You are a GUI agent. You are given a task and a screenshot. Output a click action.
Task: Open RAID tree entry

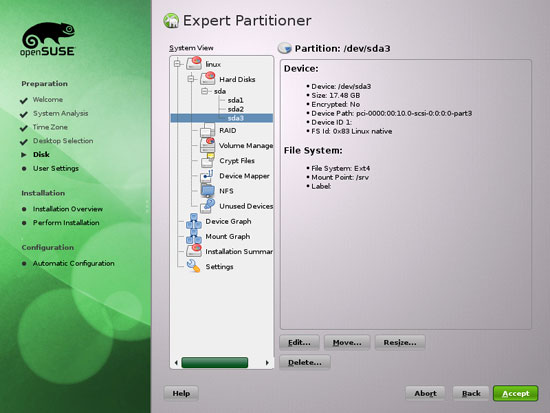click(x=228, y=131)
